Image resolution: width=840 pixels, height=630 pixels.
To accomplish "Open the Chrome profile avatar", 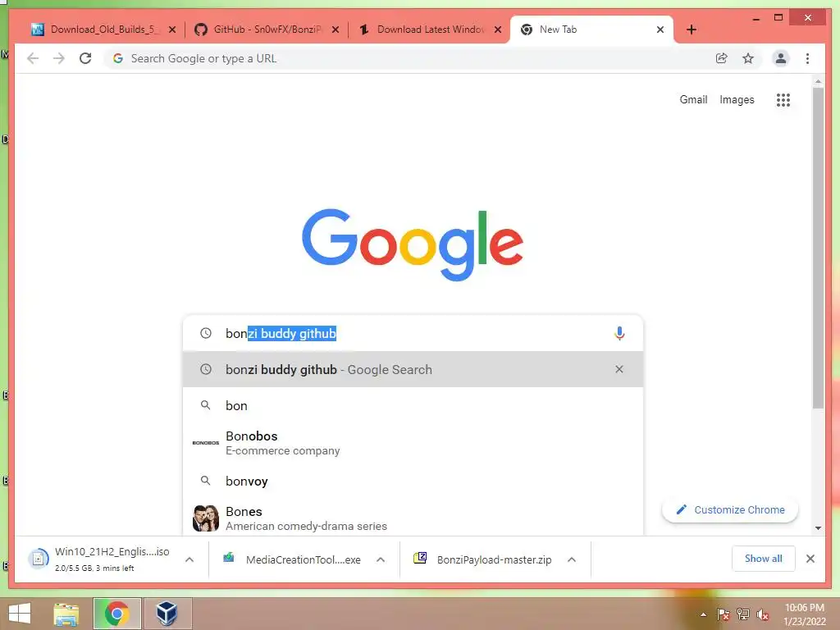I will click(x=781, y=58).
